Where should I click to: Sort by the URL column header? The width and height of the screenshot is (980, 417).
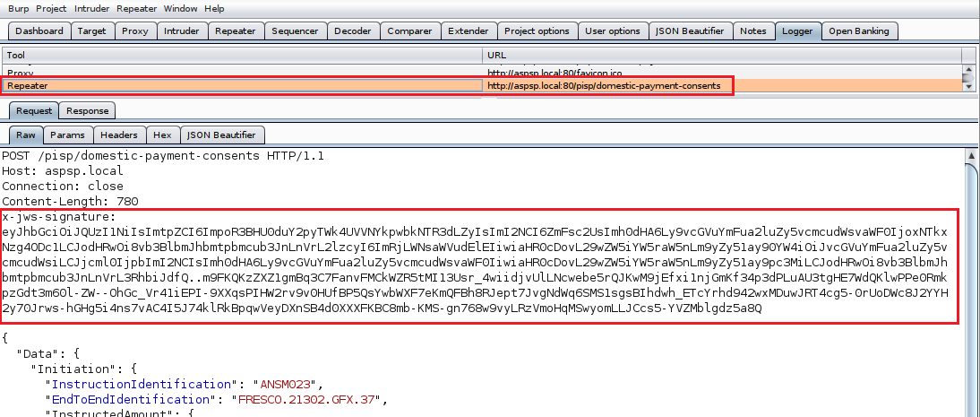click(722, 56)
